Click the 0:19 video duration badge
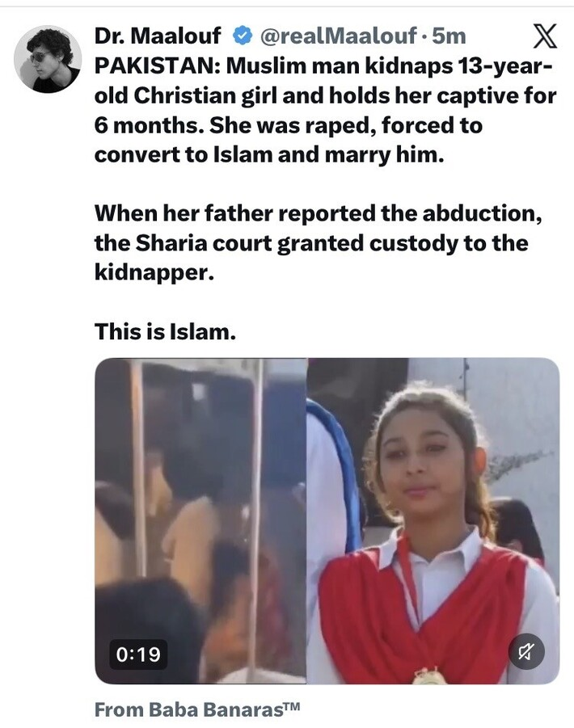 [138, 654]
